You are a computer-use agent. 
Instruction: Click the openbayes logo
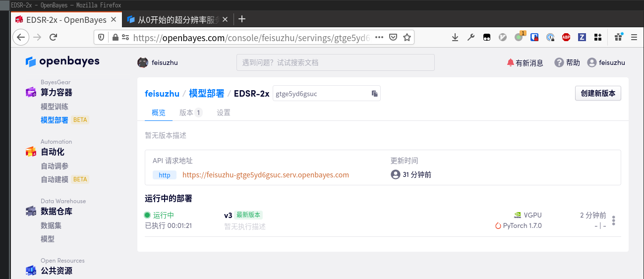tap(62, 61)
